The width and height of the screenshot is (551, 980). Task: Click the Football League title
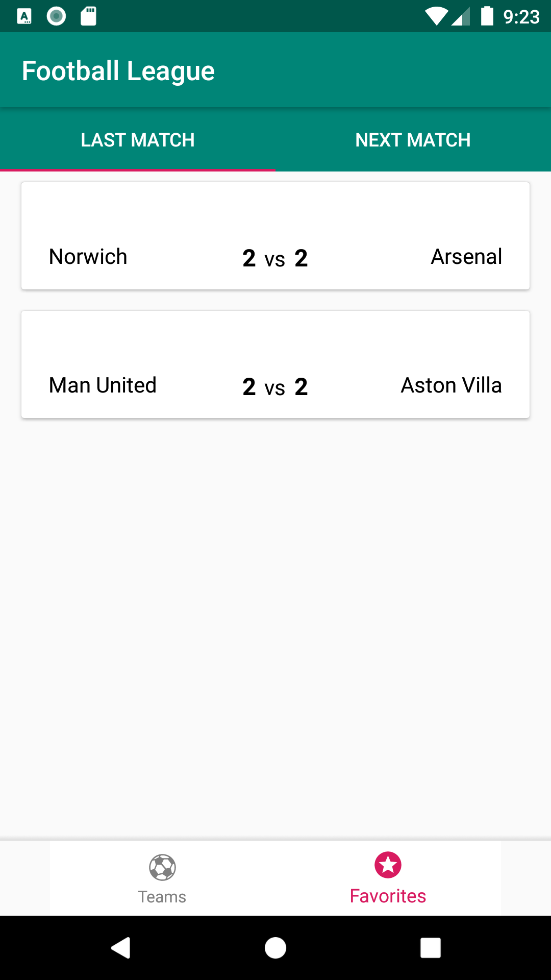tap(118, 71)
